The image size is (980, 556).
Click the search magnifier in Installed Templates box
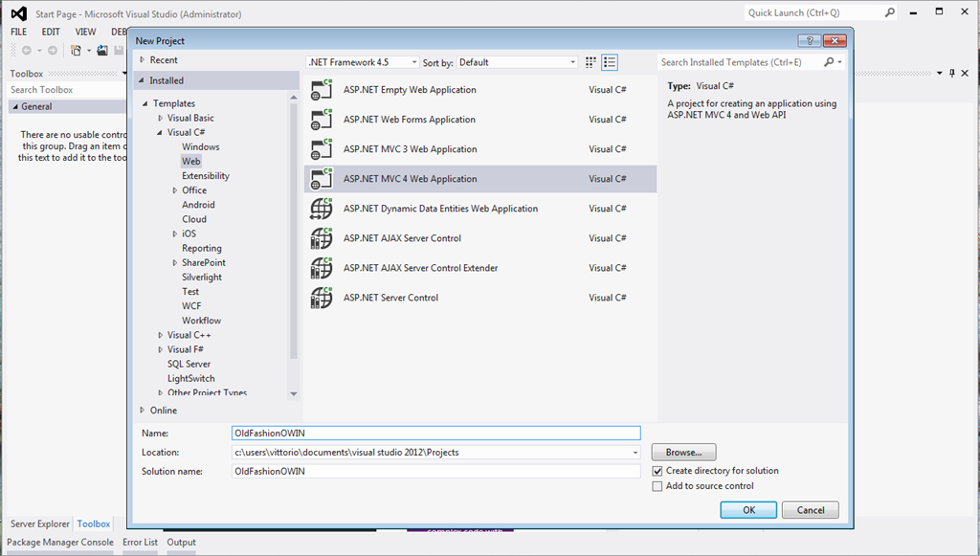829,62
